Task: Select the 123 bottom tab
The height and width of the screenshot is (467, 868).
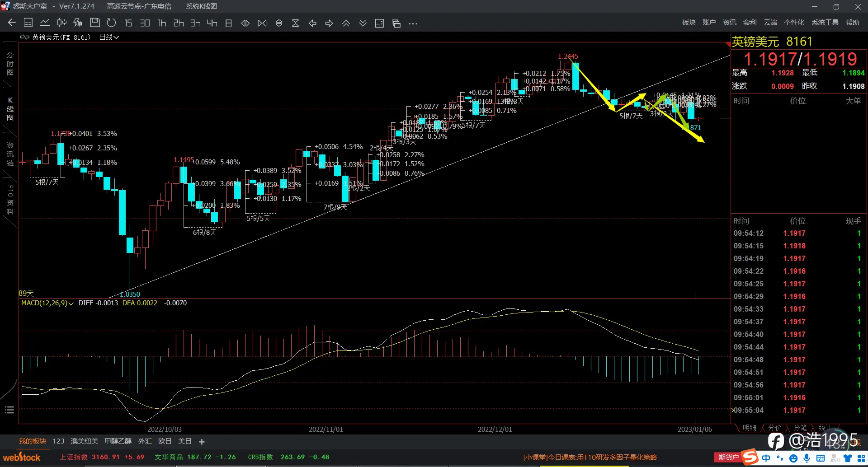Action: click(58, 441)
